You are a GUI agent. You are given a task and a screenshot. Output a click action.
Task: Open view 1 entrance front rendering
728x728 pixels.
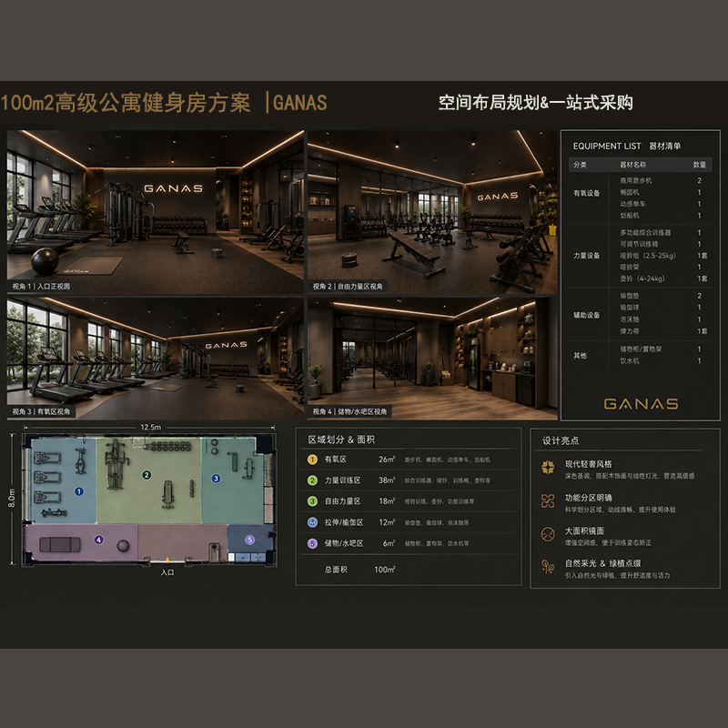click(155, 212)
